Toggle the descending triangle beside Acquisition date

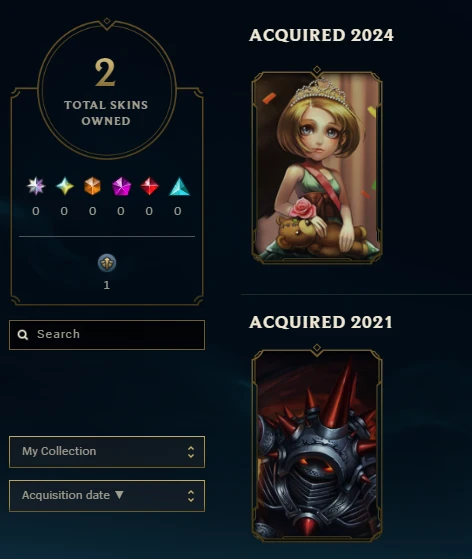(x=119, y=495)
